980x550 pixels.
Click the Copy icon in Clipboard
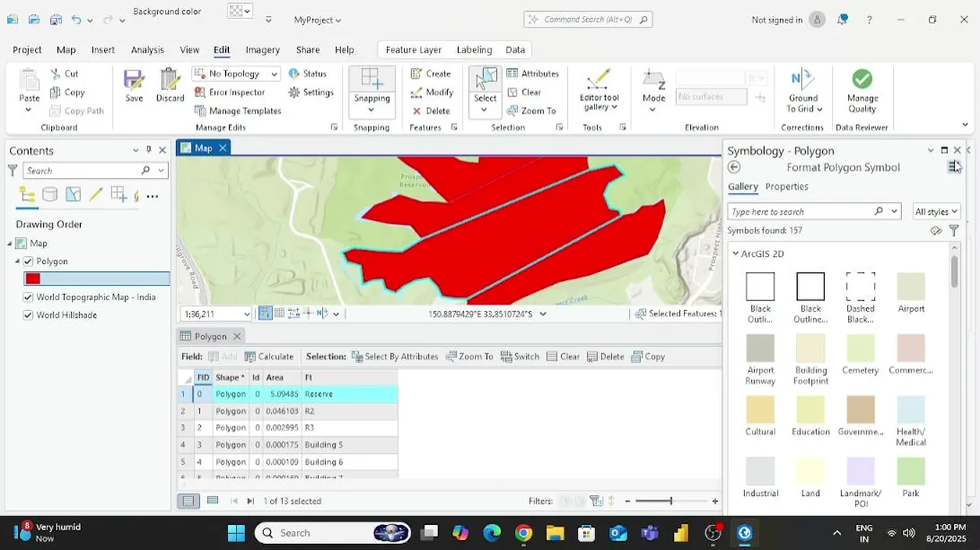67,92
